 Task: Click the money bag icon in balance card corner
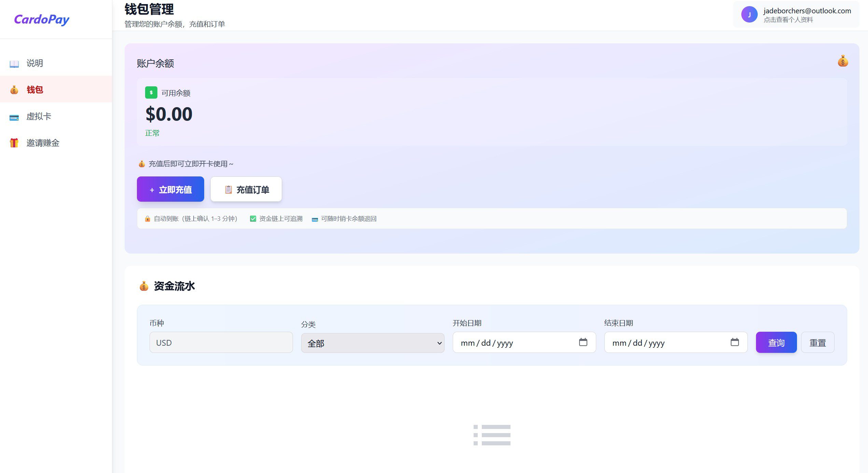[842, 61]
